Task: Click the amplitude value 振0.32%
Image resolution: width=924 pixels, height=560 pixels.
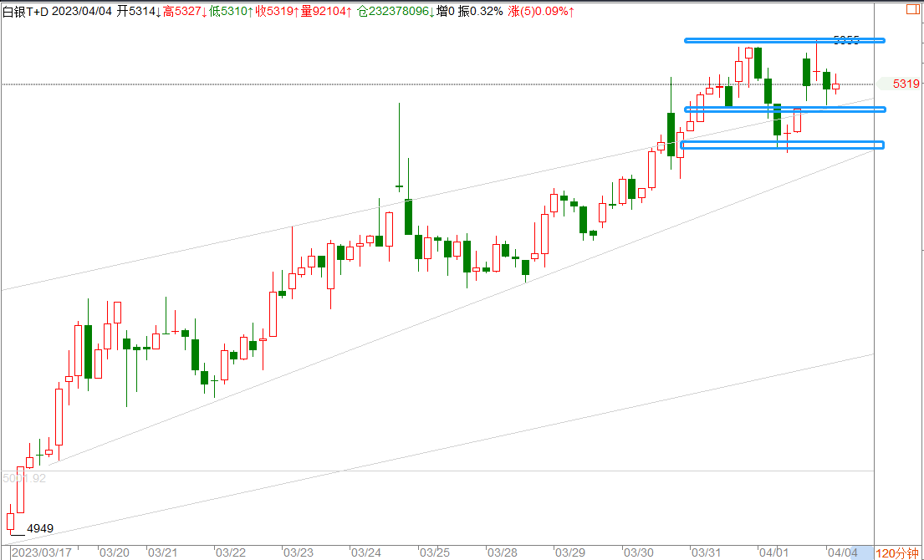Action: coord(481,11)
